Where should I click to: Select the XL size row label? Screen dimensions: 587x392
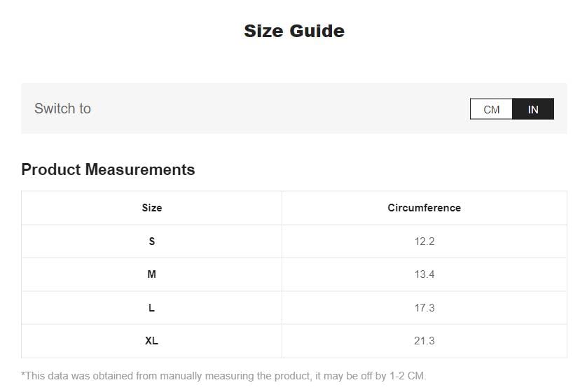(x=151, y=341)
